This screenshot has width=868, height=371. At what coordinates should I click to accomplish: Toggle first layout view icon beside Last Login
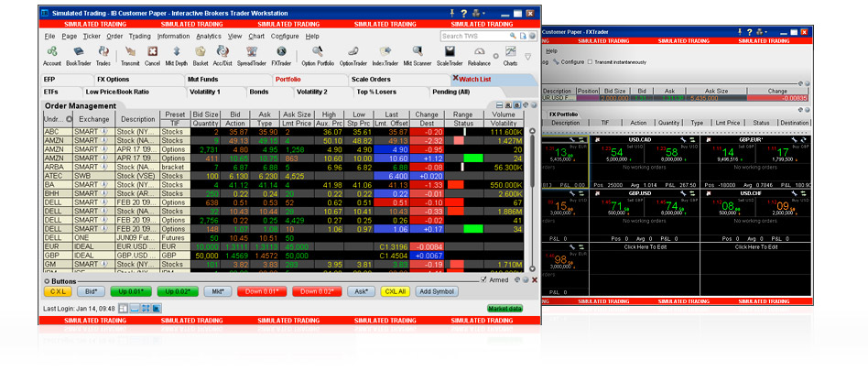pyautogui.click(x=124, y=309)
